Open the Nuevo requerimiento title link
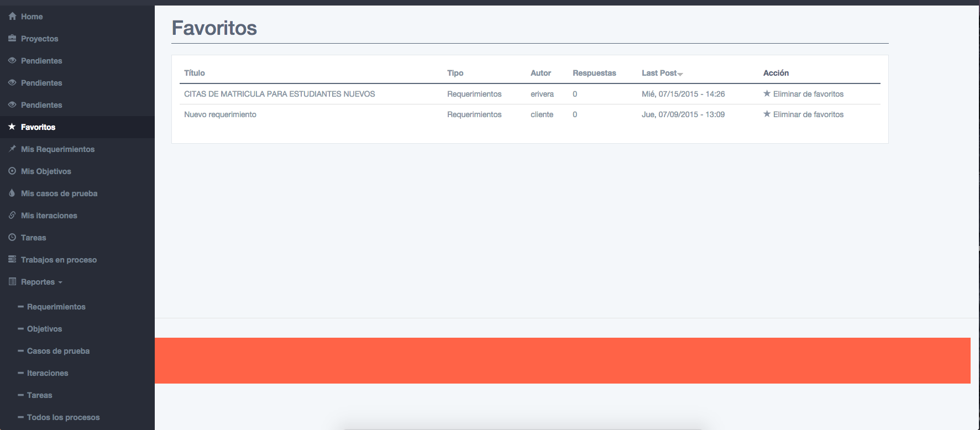The image size is (980, 430). (x=220, y=114)
